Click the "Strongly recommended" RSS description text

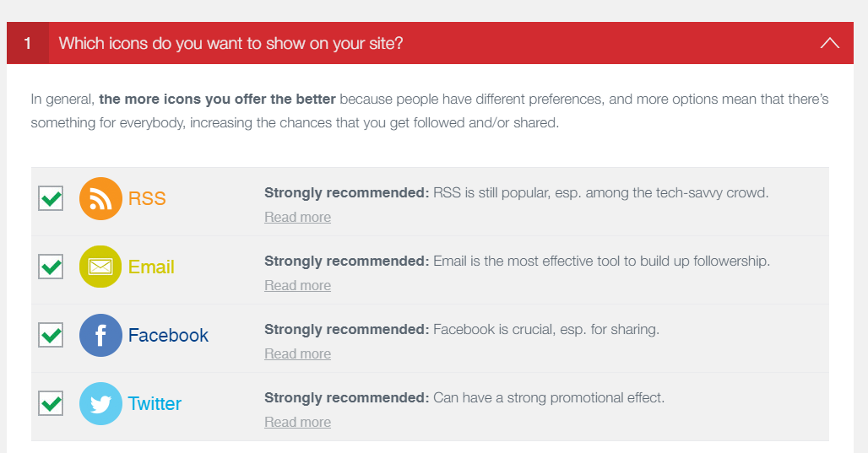pos(516,192)
